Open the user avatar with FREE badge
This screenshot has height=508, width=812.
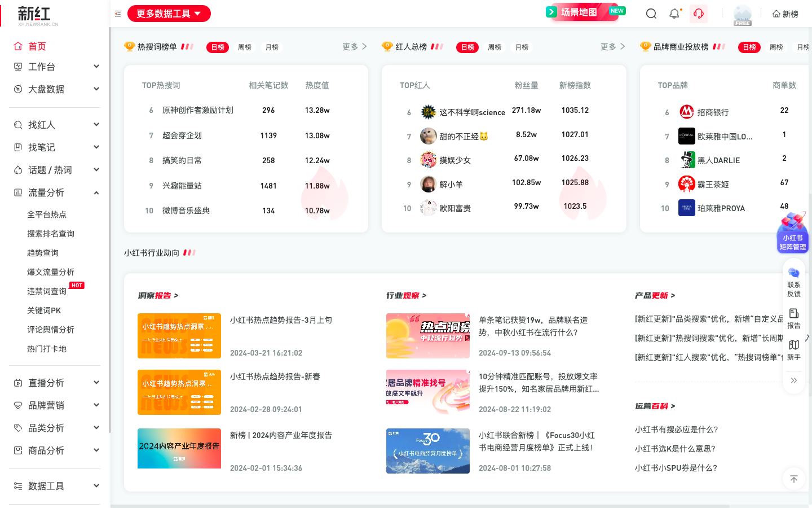(x=743, y=15)
